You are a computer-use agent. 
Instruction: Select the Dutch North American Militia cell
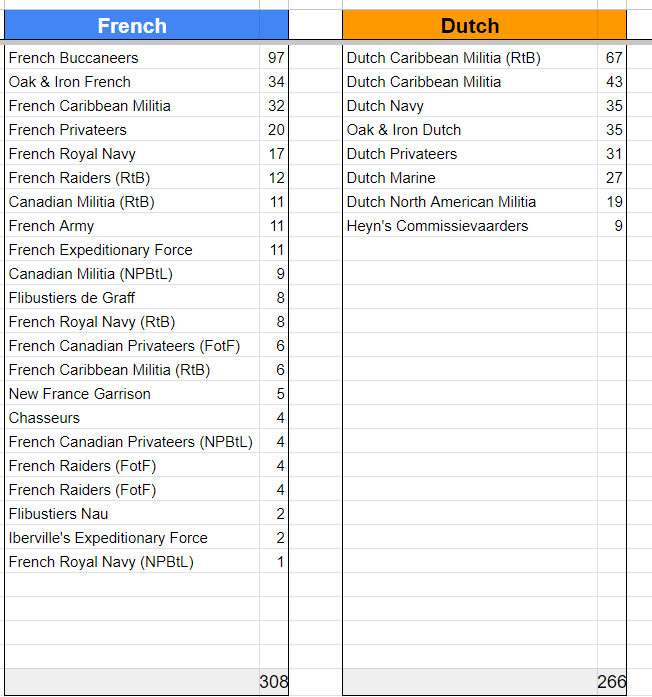tap(441, 202)
